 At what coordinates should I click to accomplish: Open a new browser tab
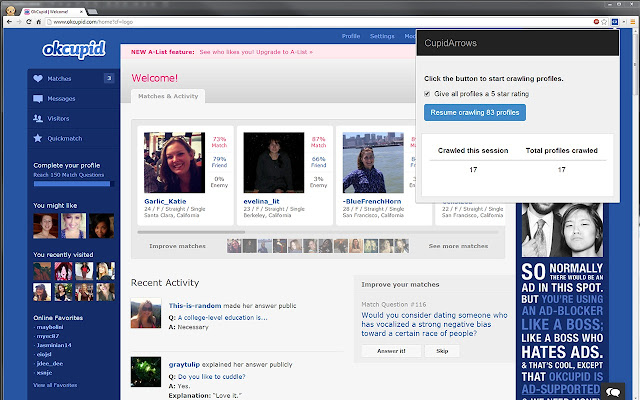pyautogui.click(x=93, y=11)
